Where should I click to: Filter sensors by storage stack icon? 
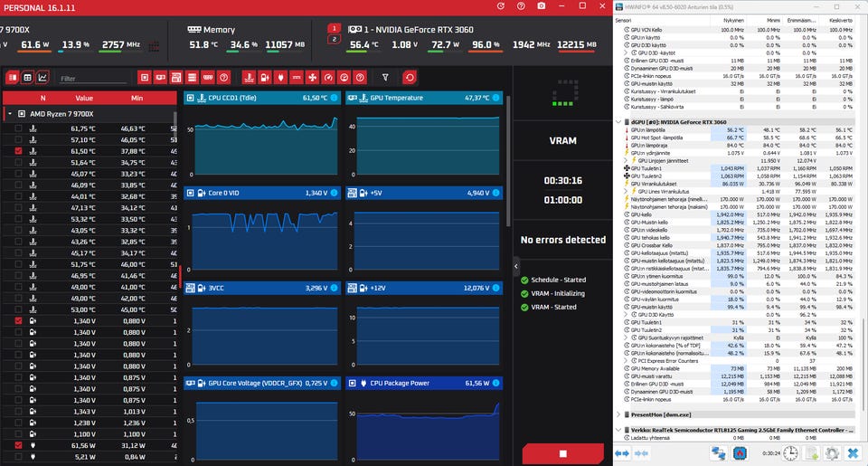(192, 78)
